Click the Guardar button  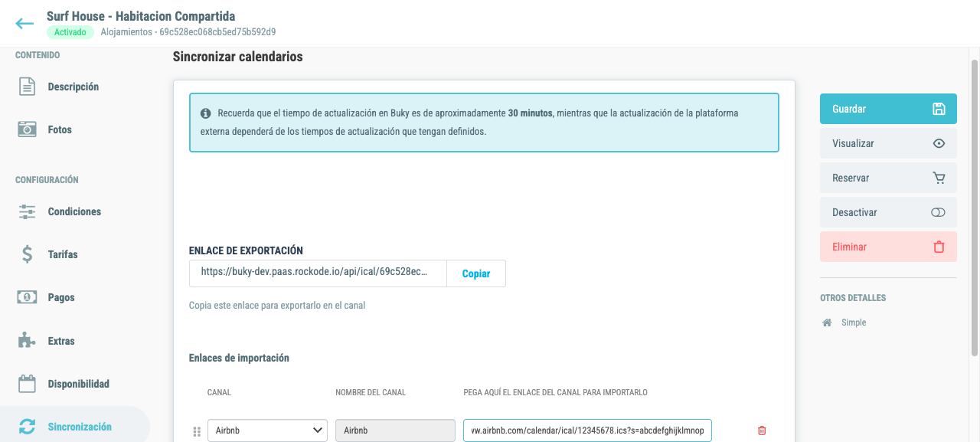pyautogui.click(x=888, y=109)
